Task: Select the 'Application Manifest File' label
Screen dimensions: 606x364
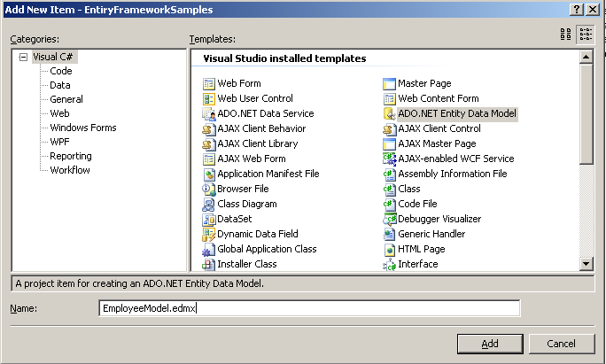Action: (268, 174)
